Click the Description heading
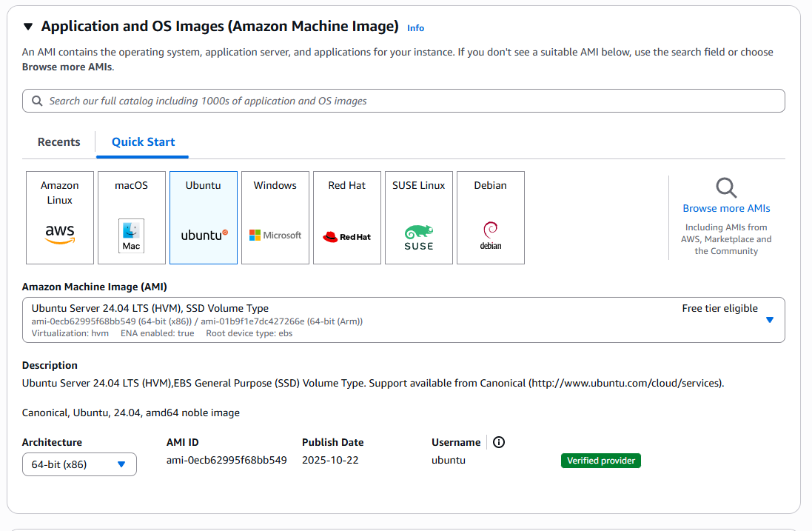The width and height of the screenshot is (812, 531). pos(50,365)
